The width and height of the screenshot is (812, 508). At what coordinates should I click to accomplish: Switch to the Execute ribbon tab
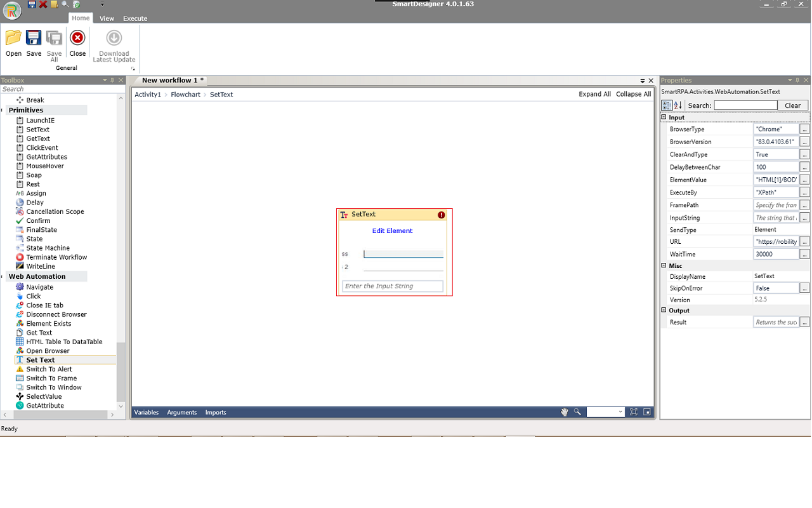click(x=134, y=18)
